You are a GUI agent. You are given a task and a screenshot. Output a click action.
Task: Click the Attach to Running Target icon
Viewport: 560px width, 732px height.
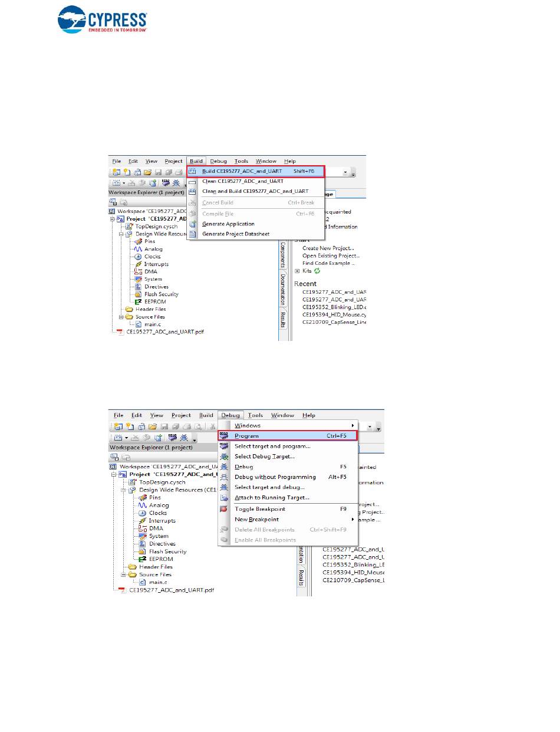tap(224, 498)
